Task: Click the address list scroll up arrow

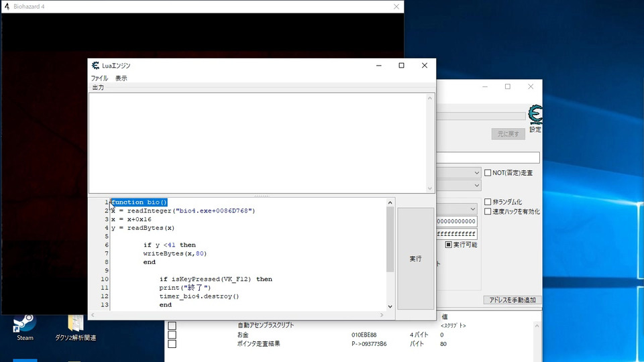Action: [537, 326]
